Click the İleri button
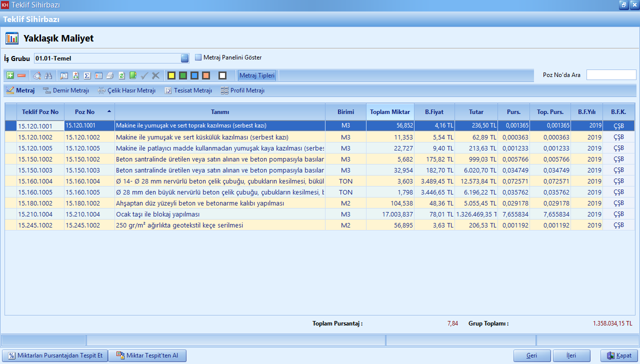The image size is (640, 364). tap(570, 355)
